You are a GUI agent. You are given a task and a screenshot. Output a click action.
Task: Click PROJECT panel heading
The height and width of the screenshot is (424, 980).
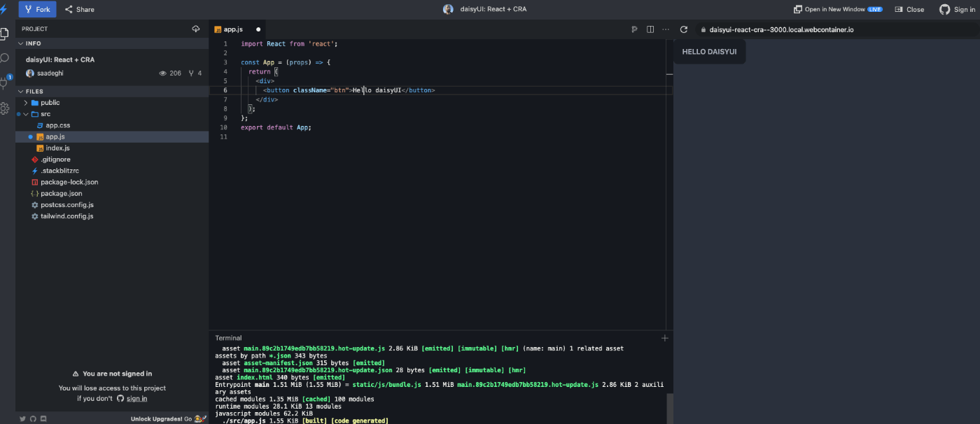click(x=35, y=29)
